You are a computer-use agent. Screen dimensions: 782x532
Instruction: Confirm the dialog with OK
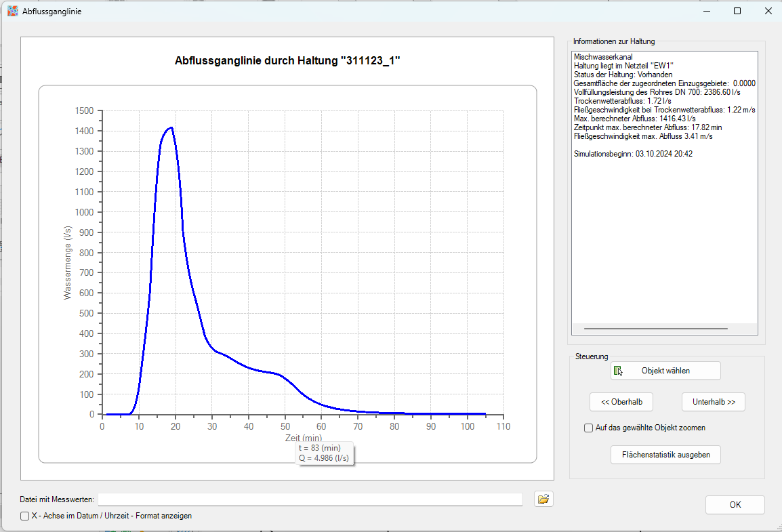(x=735, y=505)
